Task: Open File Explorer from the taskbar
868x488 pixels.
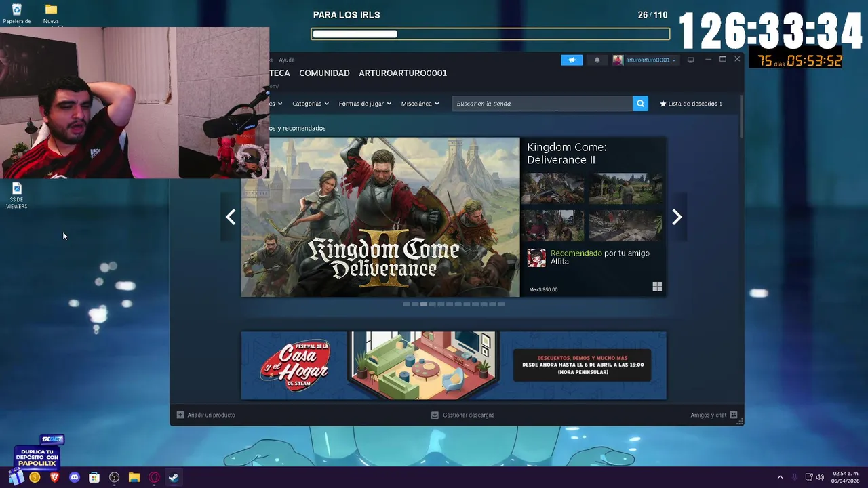Action: tap(134, 477)
